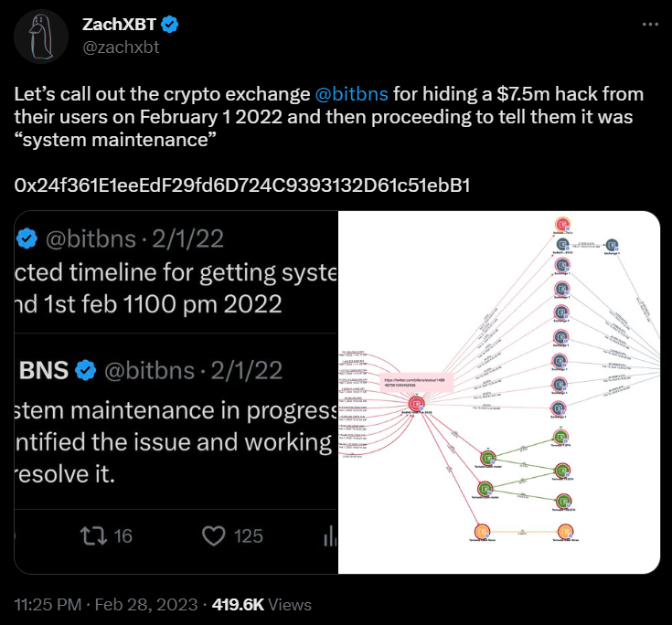Click the pink twitter.com URL label in the graph

pyautogui.click(x=417, y=382)
